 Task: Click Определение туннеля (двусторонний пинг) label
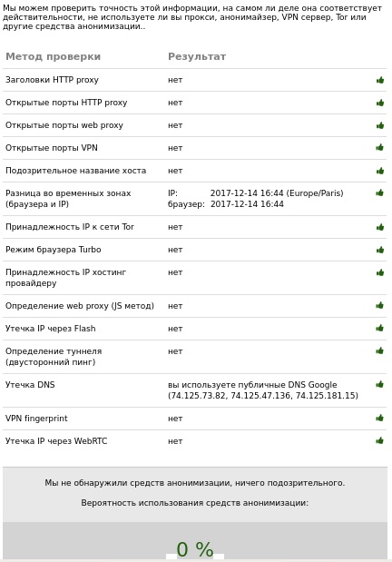[54, 357]
